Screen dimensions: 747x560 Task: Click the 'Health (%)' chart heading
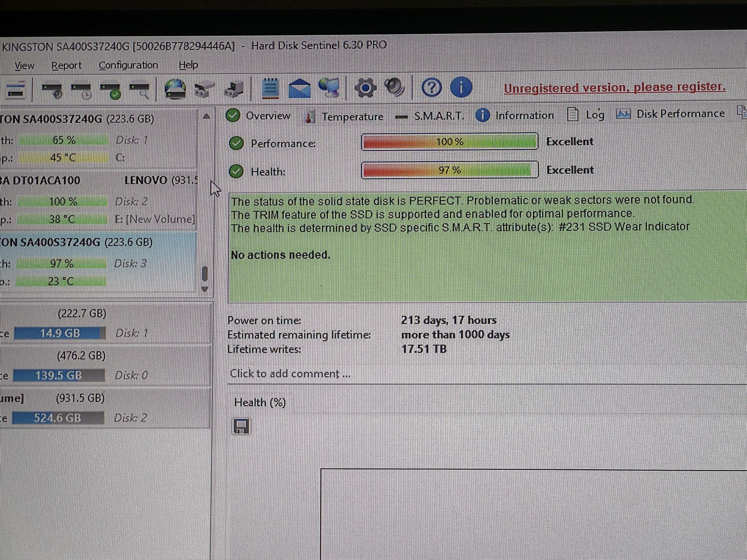coord(260,402)
